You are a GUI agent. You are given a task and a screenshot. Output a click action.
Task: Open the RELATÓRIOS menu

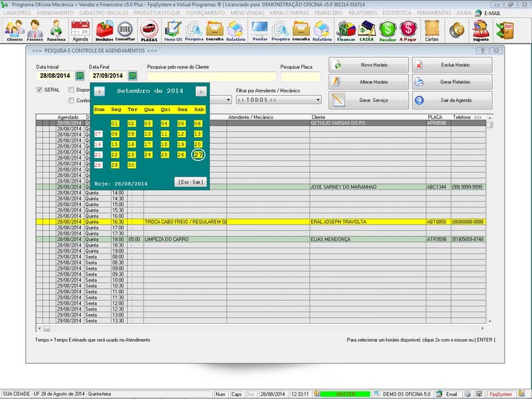[362, 13]
